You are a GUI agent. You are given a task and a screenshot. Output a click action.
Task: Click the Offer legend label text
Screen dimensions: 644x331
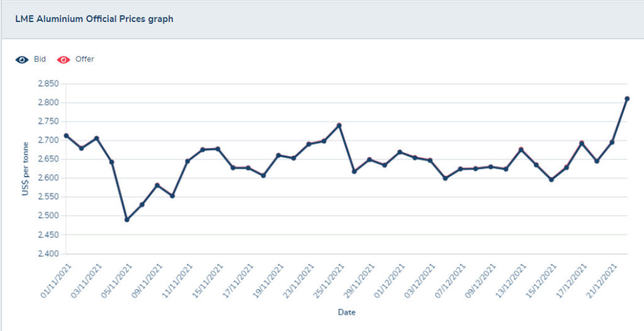pyautogui.click(x=84, y=59)
